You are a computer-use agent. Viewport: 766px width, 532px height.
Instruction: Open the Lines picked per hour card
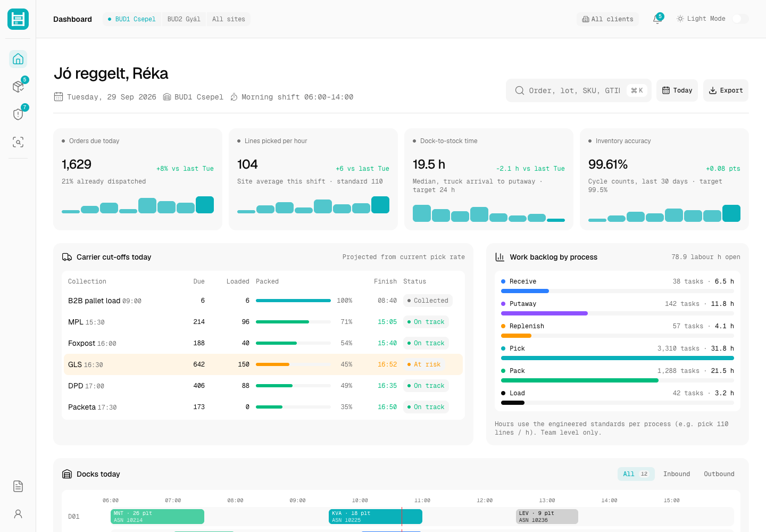tap(313, 179)
